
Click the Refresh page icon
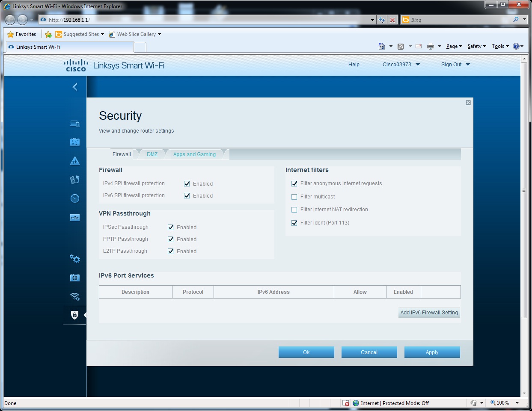click(x=382, y=20)
